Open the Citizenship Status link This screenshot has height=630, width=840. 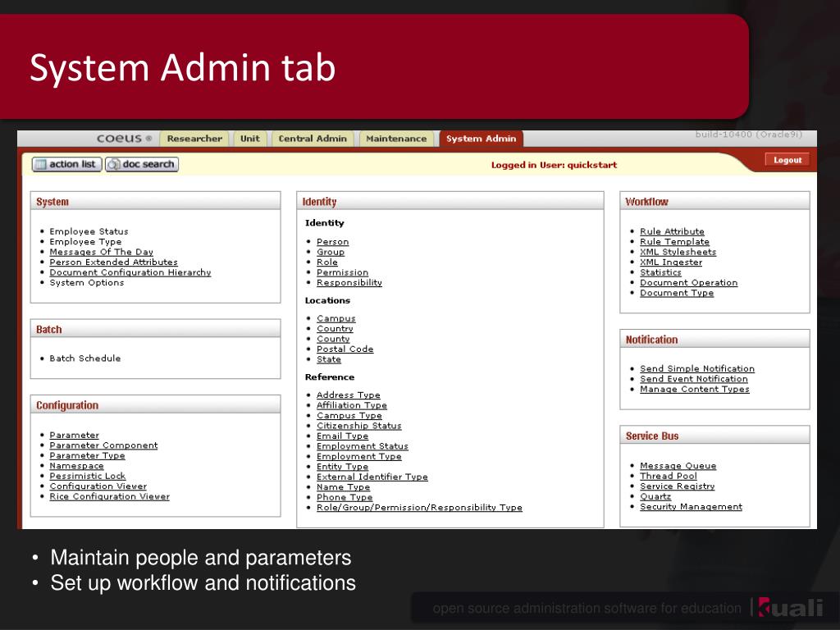pyautogui.click(x=359, y=426)
